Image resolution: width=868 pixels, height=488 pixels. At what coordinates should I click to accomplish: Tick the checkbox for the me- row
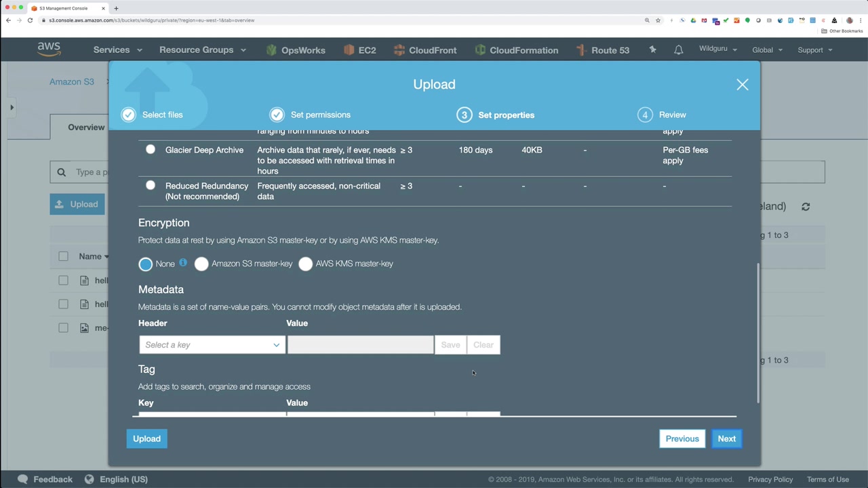(63, 328)
